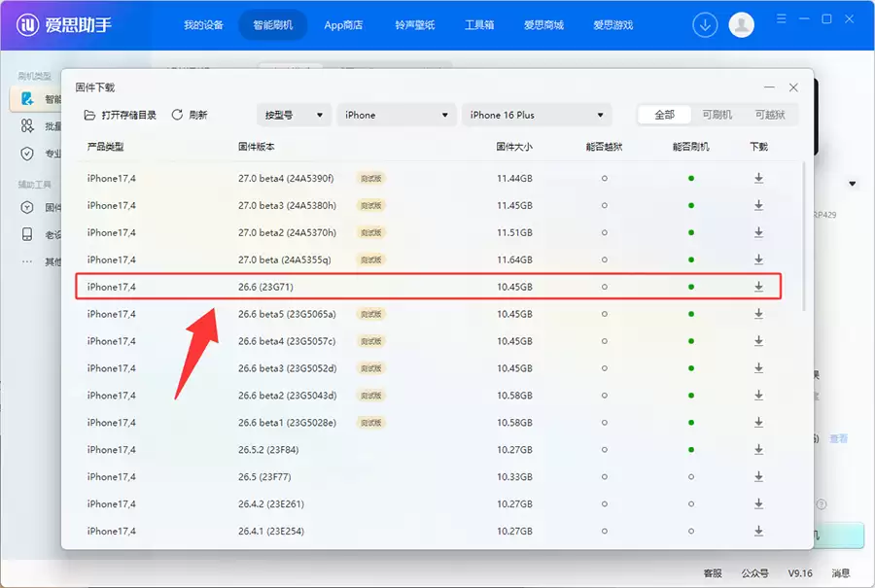Download the 26.6 beta3 (23G5052d) firmware
The width and height of the screenshot is (875, 588).
click(x=758, y=368)
